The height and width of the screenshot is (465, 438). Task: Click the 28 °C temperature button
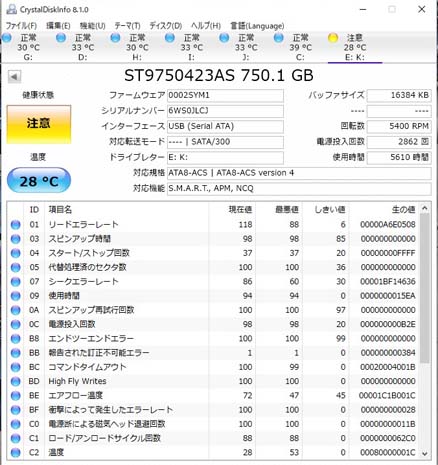click(39, 181)
